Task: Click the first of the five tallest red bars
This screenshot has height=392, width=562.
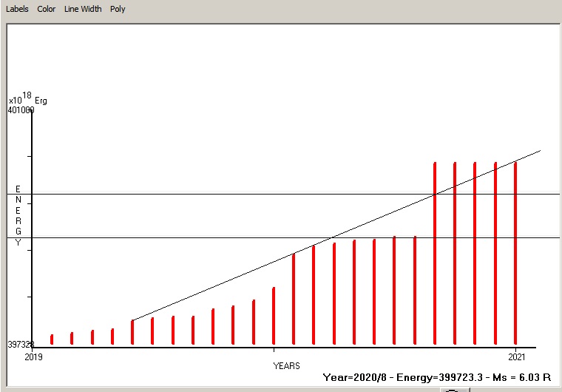Action: (x=435, y=251)
